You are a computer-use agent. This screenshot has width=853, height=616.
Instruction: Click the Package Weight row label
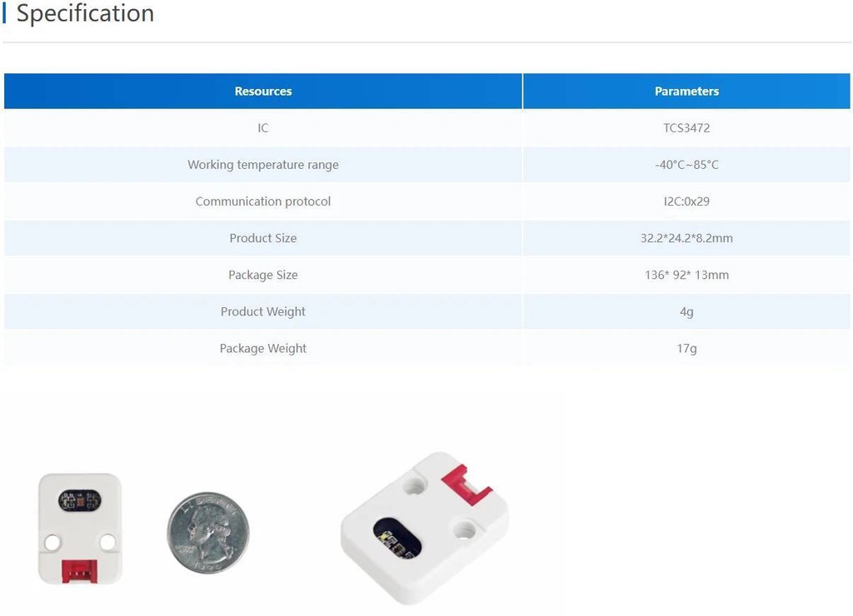click(x=263, y=348)
